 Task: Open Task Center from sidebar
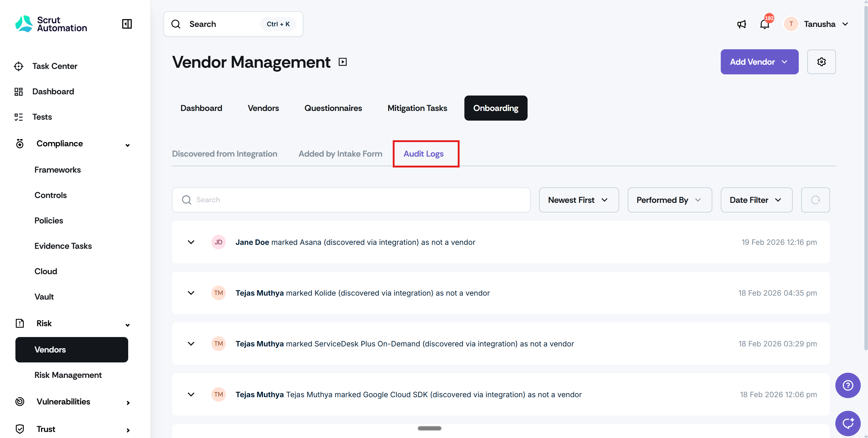55,67
